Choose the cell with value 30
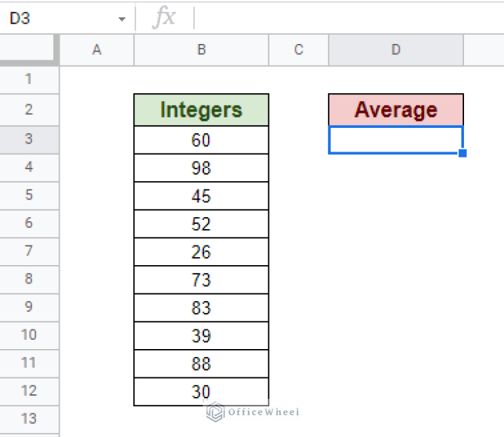 (201, 392)
